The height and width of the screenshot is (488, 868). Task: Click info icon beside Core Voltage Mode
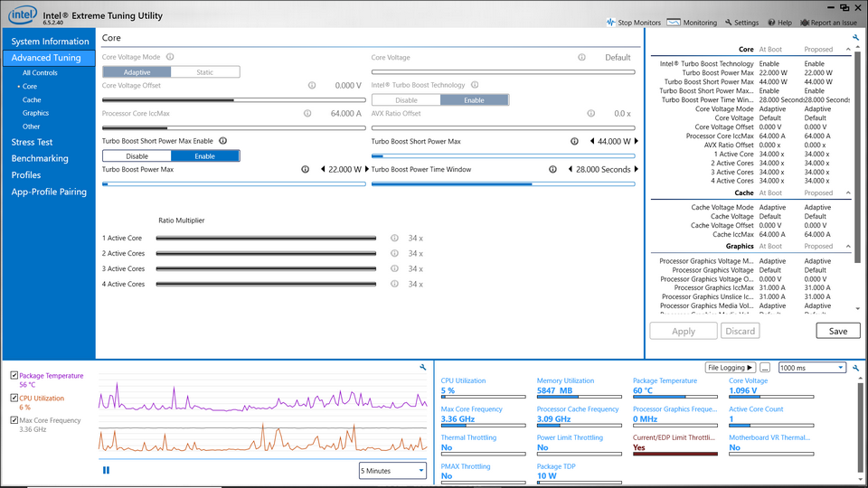169,57
